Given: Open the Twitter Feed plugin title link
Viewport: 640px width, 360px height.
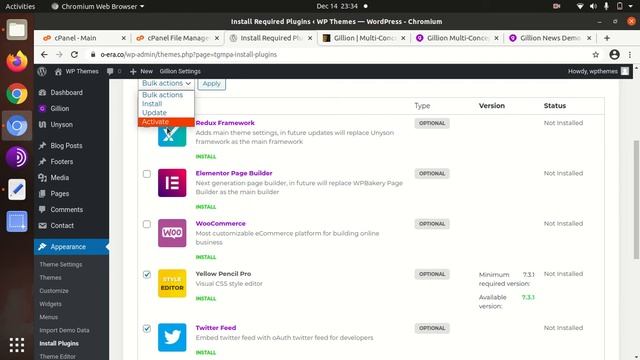Looking at the screenshot, I should click(216, 328).
